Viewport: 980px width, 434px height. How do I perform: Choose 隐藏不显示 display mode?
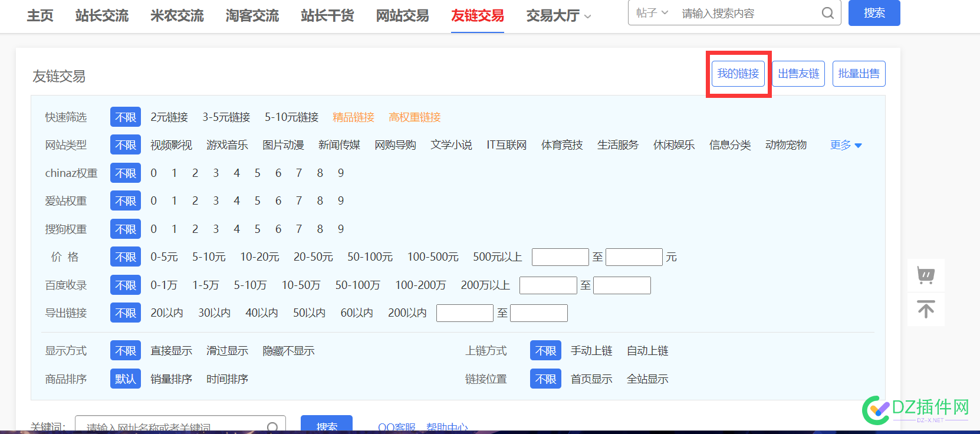(288, 351)
